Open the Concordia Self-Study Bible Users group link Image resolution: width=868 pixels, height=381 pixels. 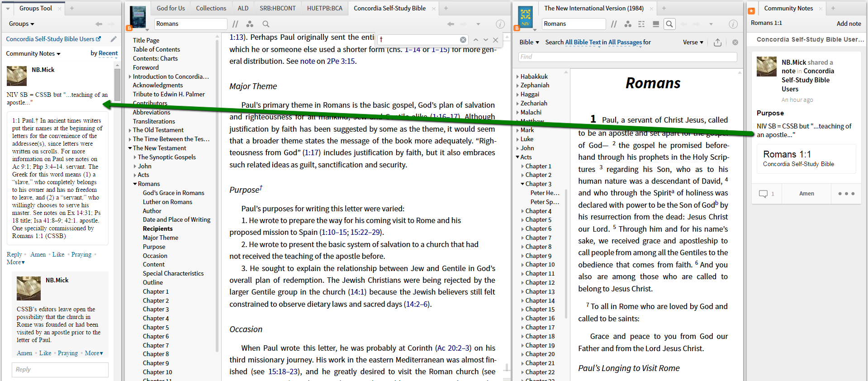53,39
